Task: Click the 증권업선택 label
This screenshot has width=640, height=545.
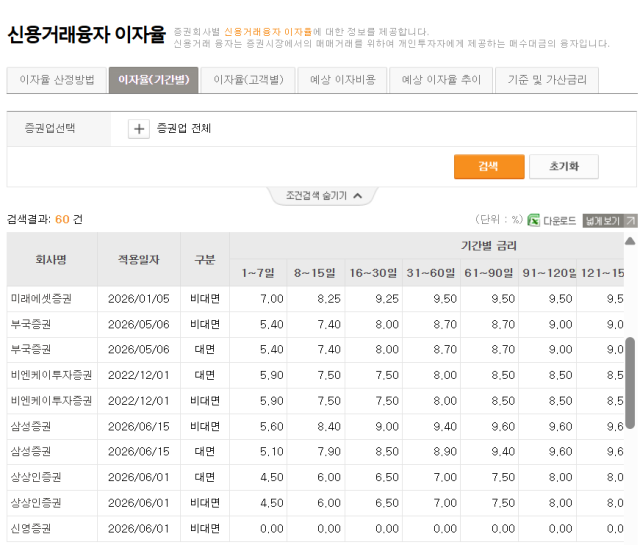Action: [x=50, y=128]
